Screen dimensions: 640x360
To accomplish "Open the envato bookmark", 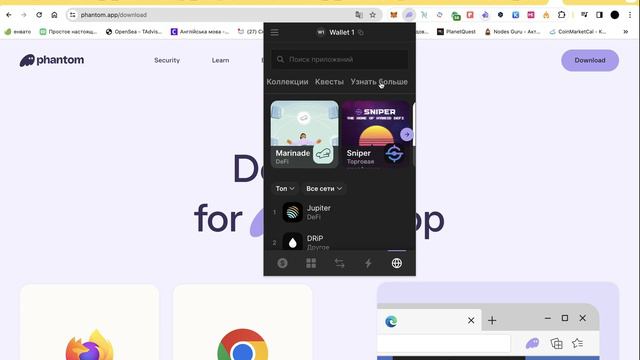I will pos(18,31).
